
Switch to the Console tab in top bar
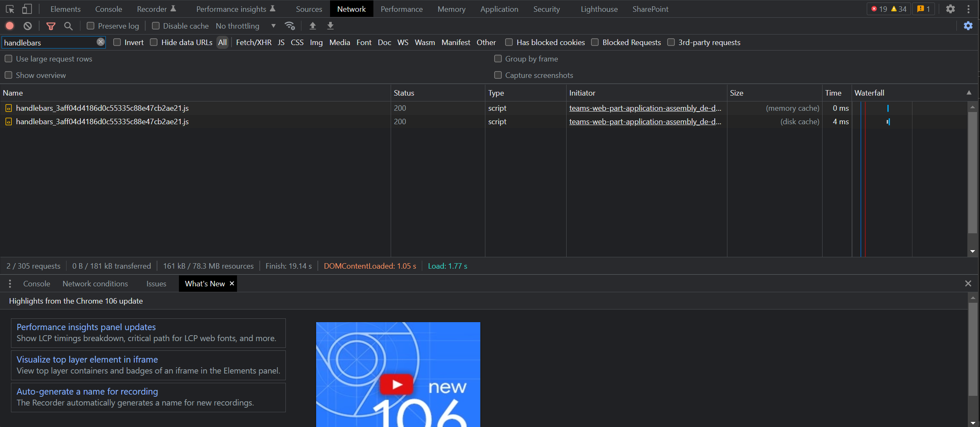coord(109,9)
